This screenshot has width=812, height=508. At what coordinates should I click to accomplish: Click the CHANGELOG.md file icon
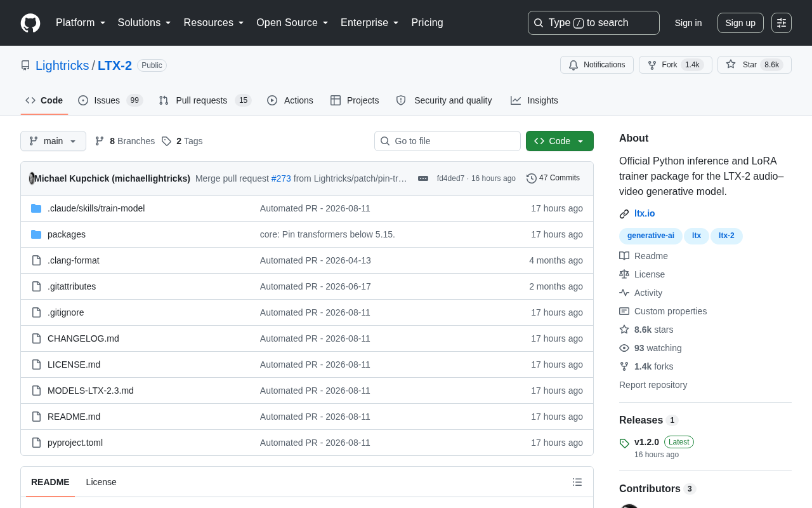tap(36, 338)
